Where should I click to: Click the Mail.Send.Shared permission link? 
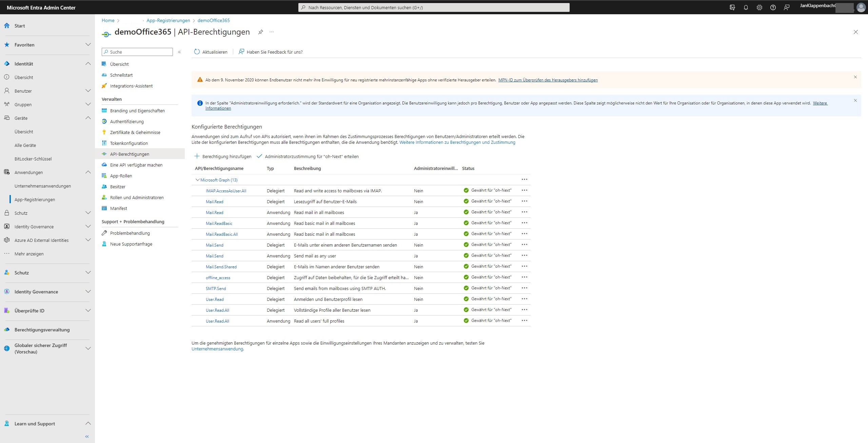click(221, 267)
